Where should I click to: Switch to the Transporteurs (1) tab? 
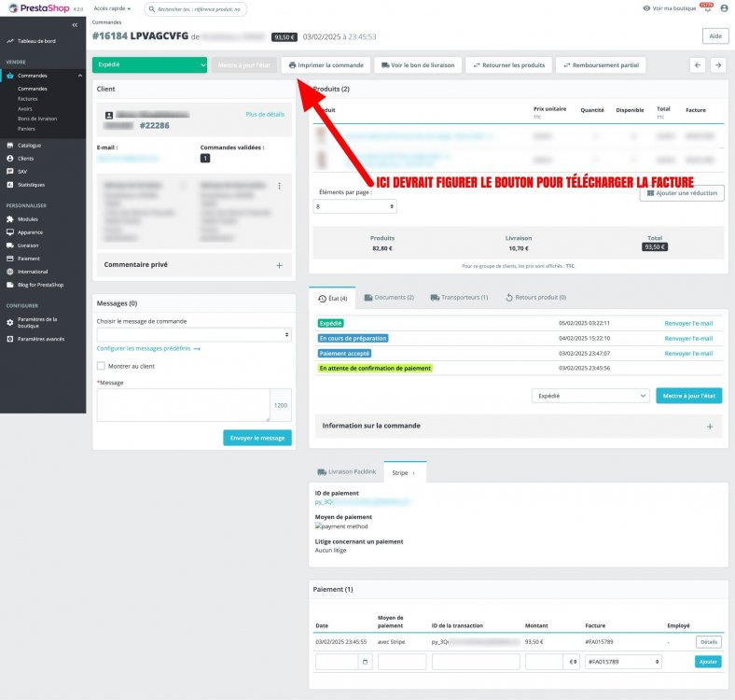(459, 298)
